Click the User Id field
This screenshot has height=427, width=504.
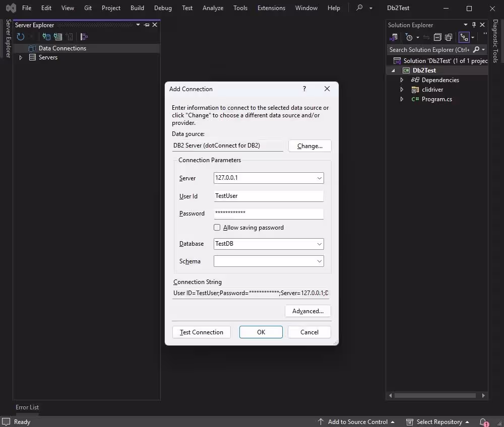click(x=269, y=196)
